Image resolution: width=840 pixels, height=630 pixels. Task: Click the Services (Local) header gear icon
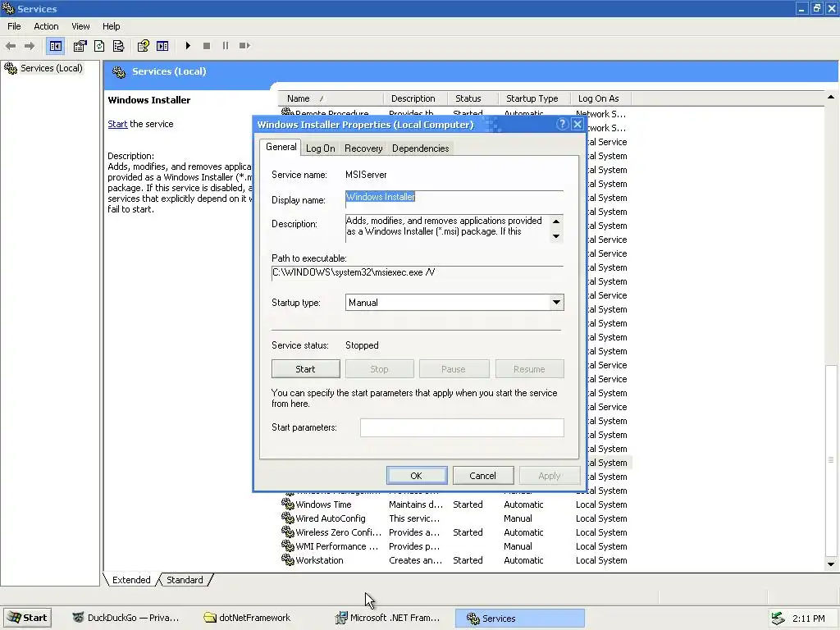(119, 72)
